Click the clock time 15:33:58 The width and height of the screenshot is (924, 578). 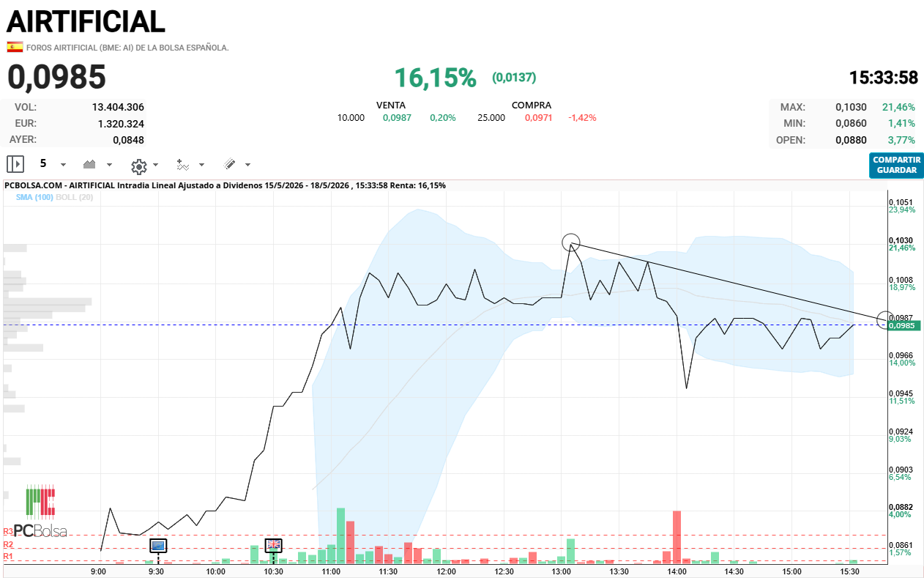pyautogui.click(x=884, y=78)
